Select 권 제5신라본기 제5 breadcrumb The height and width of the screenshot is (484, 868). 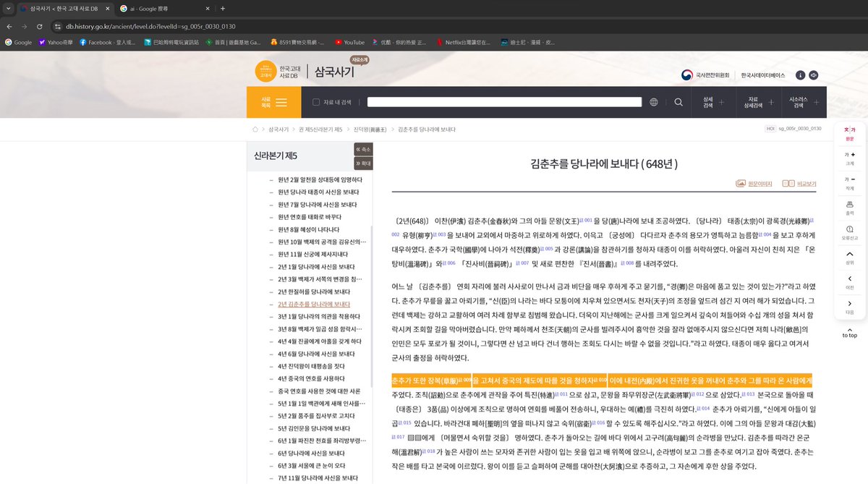[x=321, y=130]
